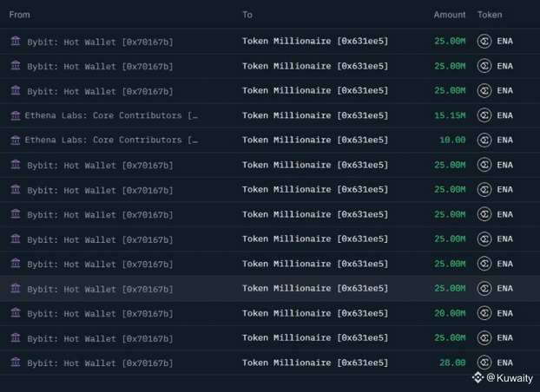The image size is (540, 392).
Task: Open Bybit Hot Wallet sender in 20.00M row
Action: (100, 313)
